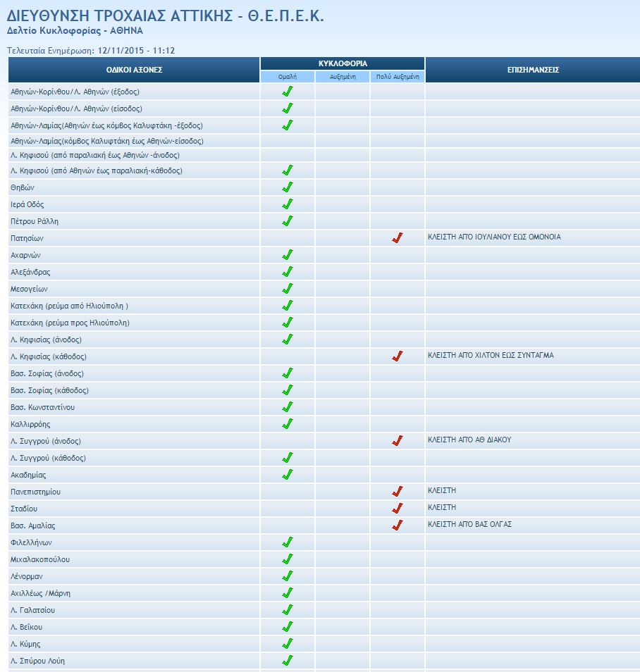Click the green checkmark in the Λένορμαν row
Screen dimensions: 640x672
(x=287, y=576)
